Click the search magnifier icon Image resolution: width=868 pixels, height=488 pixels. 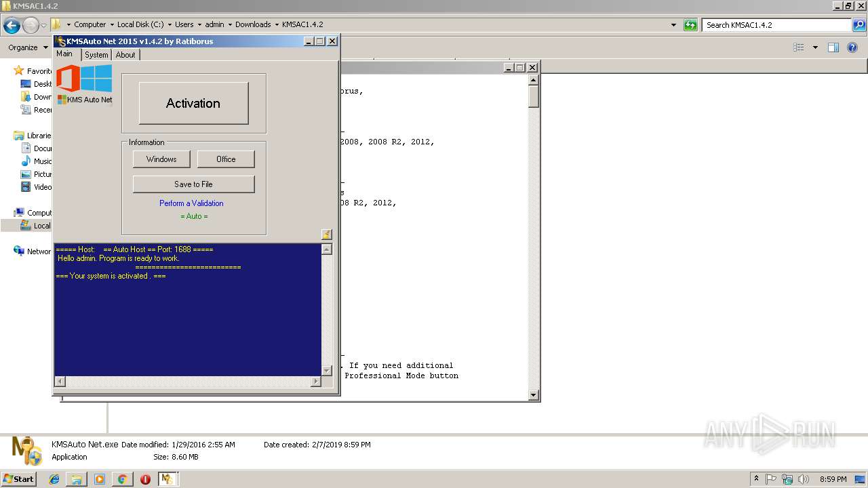tap(859, 25)
